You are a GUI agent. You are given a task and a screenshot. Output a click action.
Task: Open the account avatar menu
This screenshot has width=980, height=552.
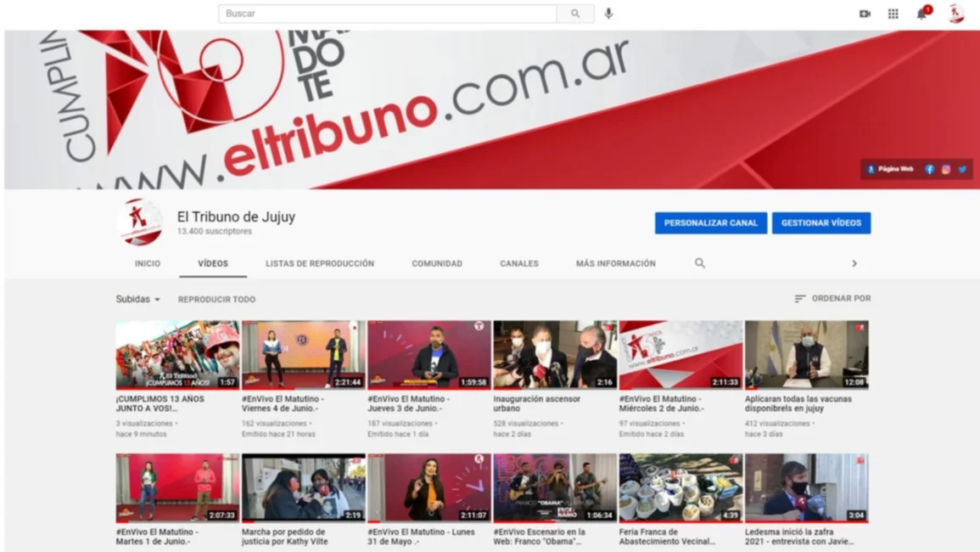[955, 13]
